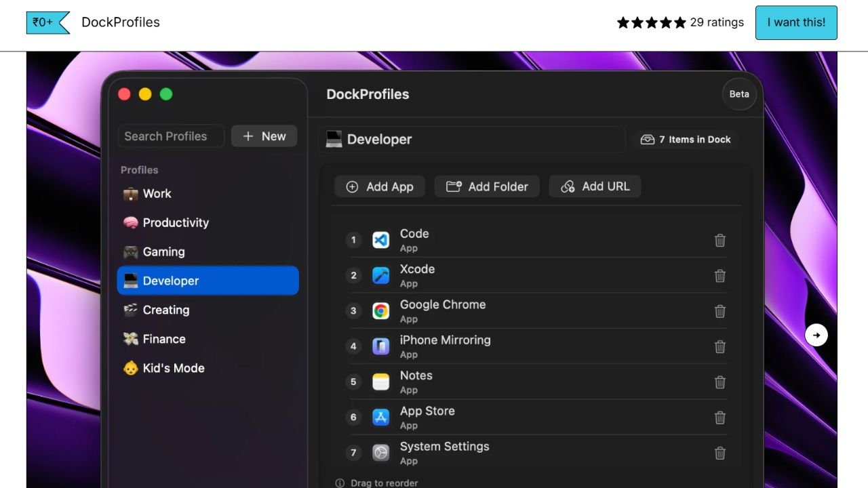The width and height of the screenshot is (868, 488).
Task: Click row number 7 badge
Action: (x=353, y=453)
